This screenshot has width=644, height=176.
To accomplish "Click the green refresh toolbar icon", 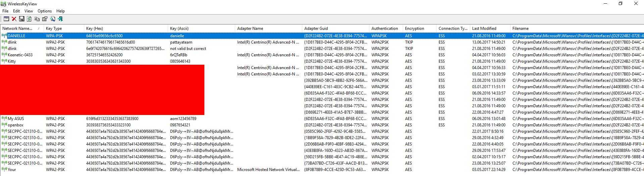I will click(29, 19).
